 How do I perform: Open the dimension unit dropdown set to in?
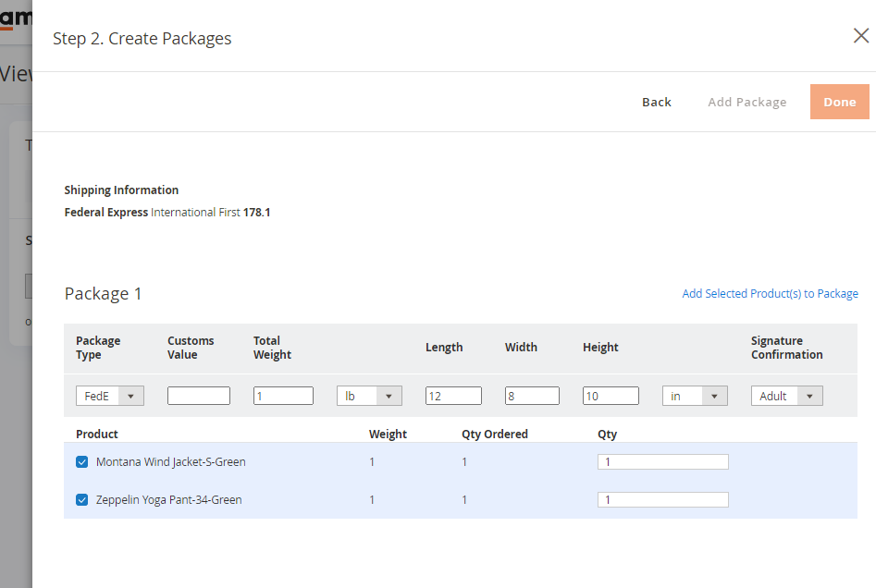pos(694,395)
